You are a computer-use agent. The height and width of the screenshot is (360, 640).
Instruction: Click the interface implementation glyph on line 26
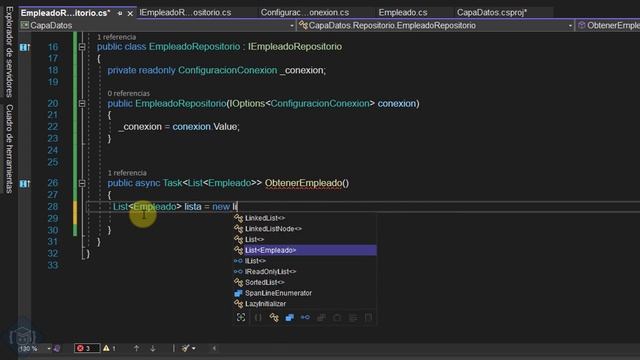tap(24, 184)
